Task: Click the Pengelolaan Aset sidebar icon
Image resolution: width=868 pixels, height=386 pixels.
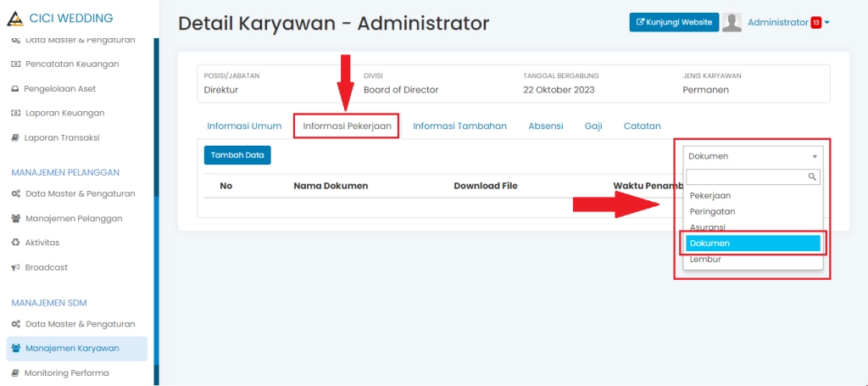Action: (15, 88)
